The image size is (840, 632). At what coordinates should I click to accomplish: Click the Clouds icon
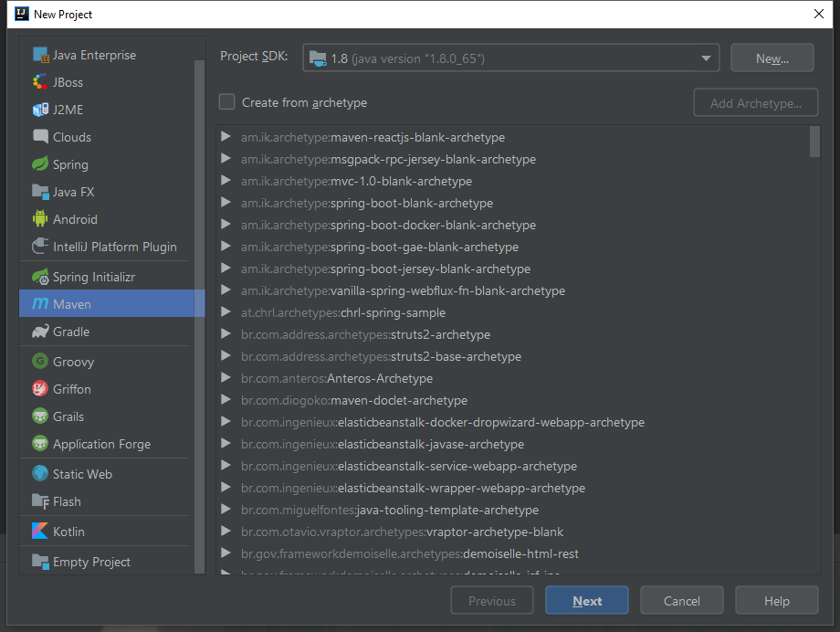[40, 137]
